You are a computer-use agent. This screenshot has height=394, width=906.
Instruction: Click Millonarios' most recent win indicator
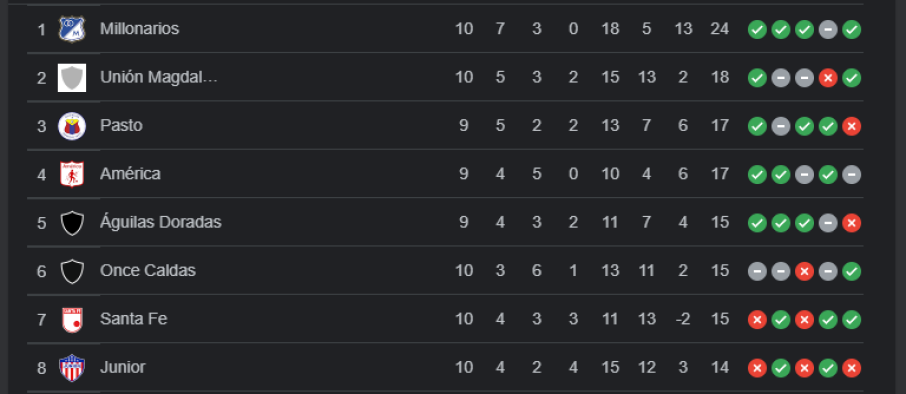[851, 29]
